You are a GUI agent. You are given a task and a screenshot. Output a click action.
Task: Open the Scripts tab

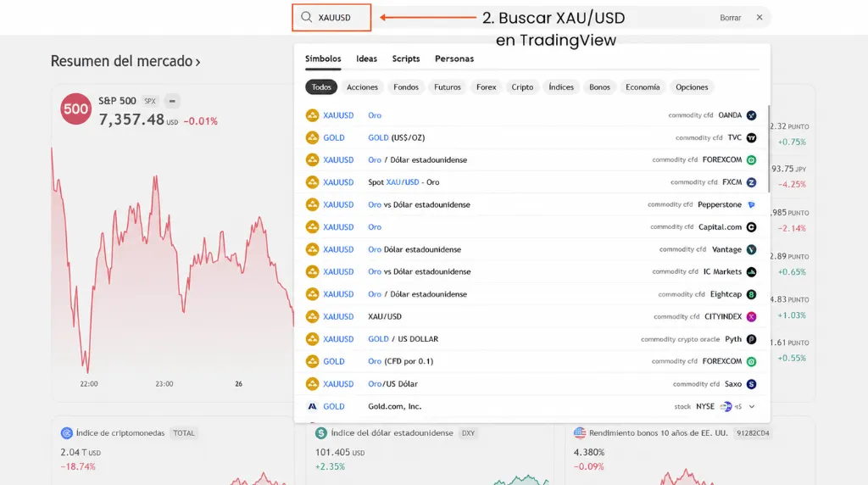tap(406, 59)
